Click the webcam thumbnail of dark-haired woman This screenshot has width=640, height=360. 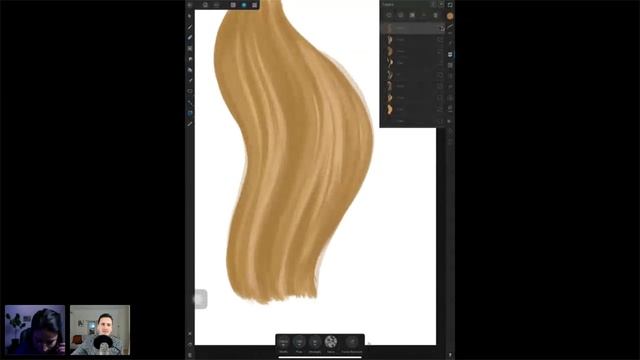(x=35, y=330)
